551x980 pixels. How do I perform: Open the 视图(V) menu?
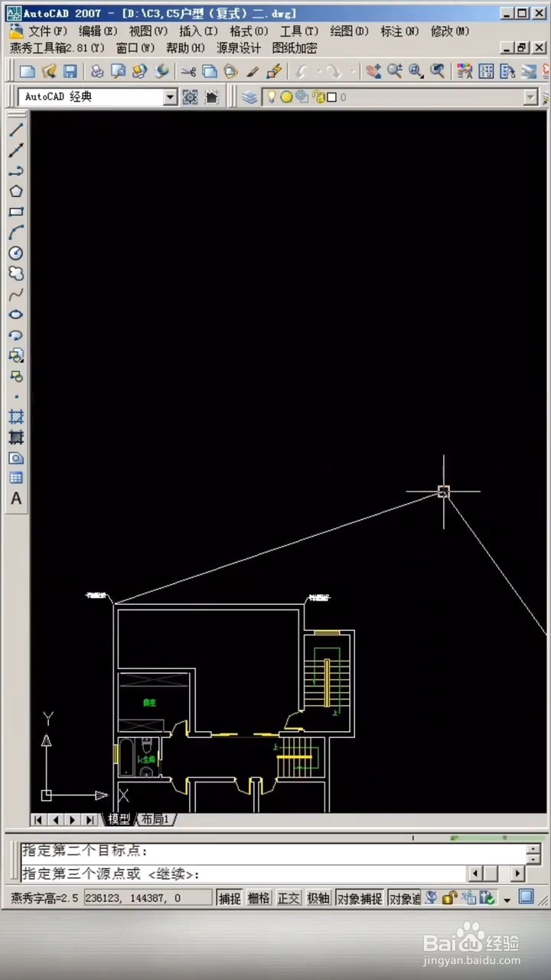(x=148, y=31)
